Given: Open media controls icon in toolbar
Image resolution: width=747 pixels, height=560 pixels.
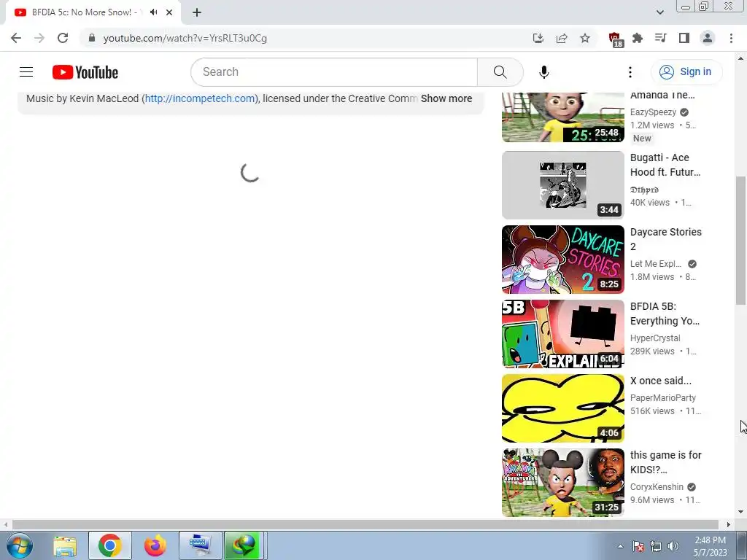Looking at the screenshot, I should (x=661, y=38).
